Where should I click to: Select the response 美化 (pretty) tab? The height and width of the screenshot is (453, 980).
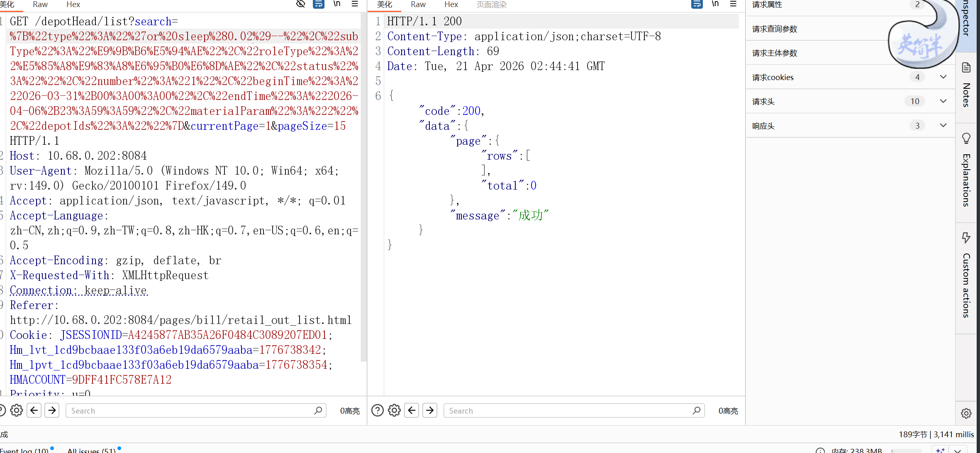coord(384,5)
